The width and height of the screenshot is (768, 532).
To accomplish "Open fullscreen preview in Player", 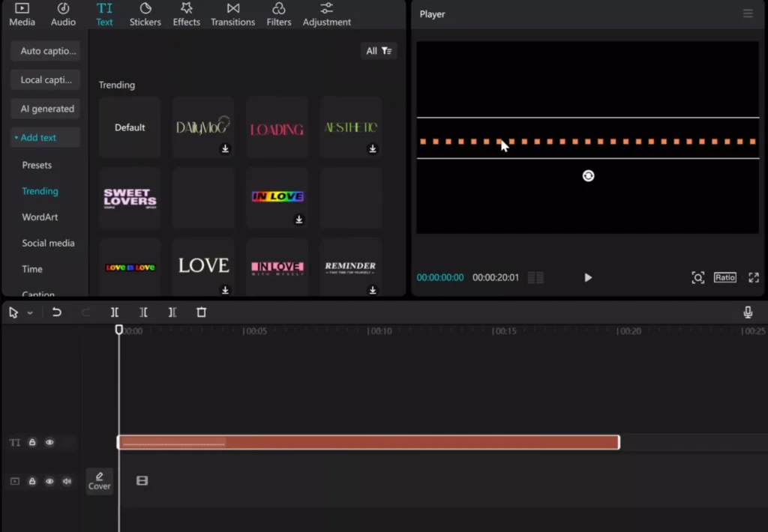I will 754,277.
